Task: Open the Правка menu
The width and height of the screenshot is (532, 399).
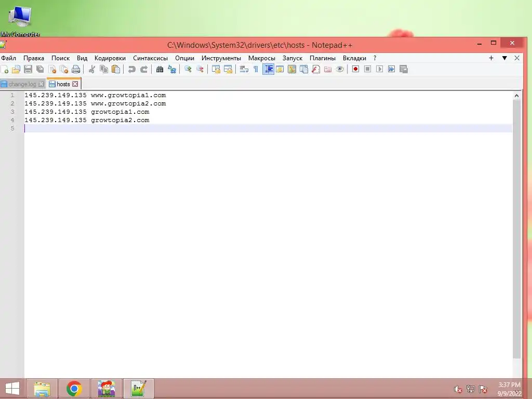Action: (x=34, y=58)
